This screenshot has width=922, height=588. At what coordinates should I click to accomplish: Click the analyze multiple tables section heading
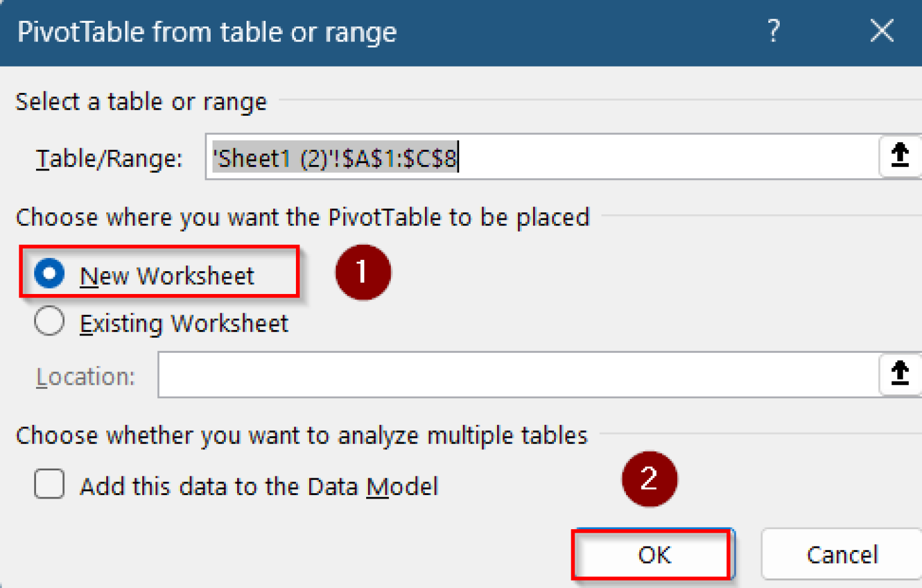click(301, 436)
